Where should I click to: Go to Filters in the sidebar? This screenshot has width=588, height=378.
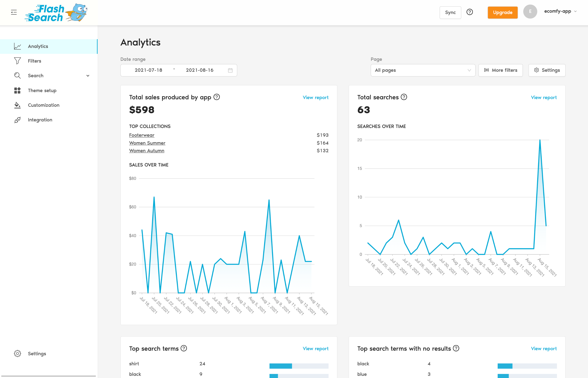click(x=34, y=61)
